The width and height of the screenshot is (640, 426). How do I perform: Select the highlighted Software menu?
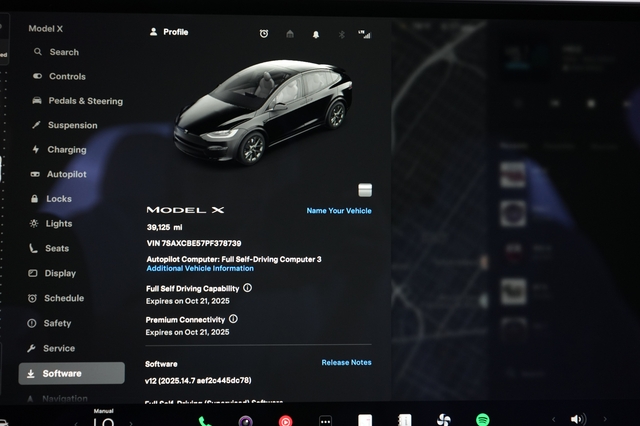(71, 373)
